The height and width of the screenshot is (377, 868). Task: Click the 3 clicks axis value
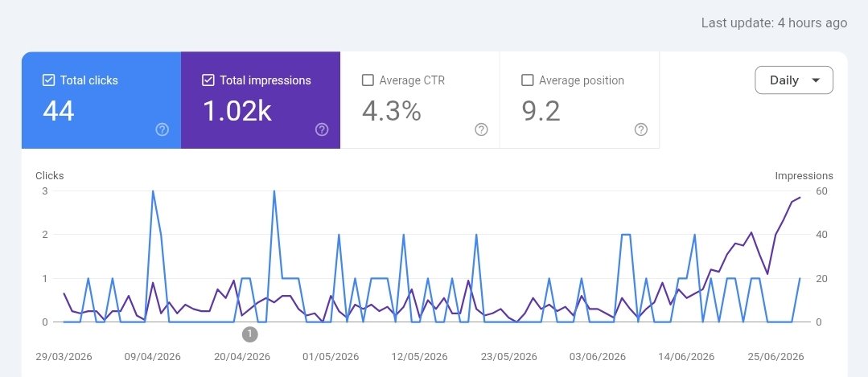[45, 191]
